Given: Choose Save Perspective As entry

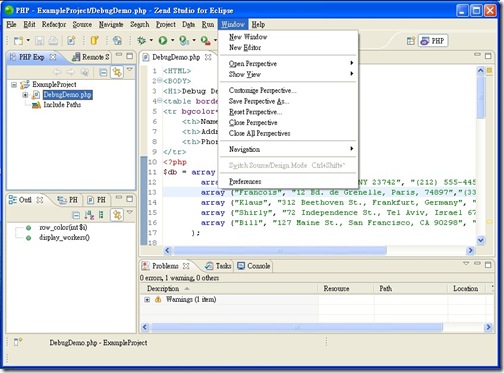Looking at the screenshot, I should point(259,101).
